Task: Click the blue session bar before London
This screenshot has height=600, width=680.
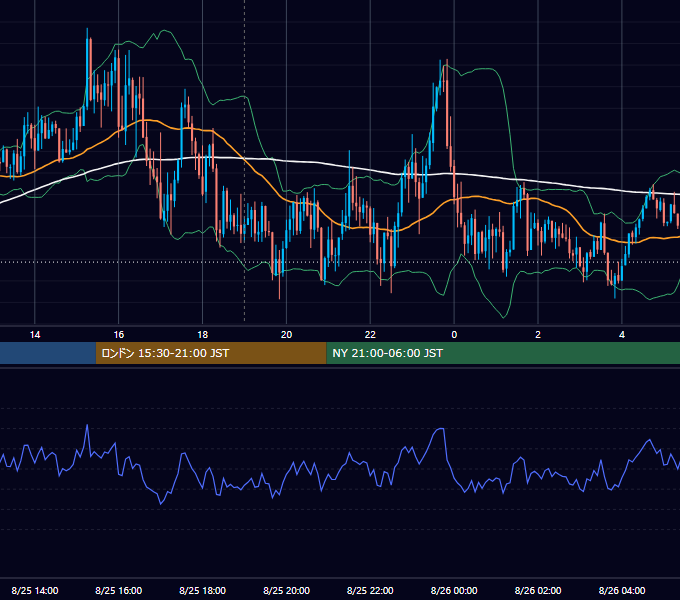Action: (x=48, y=353)
